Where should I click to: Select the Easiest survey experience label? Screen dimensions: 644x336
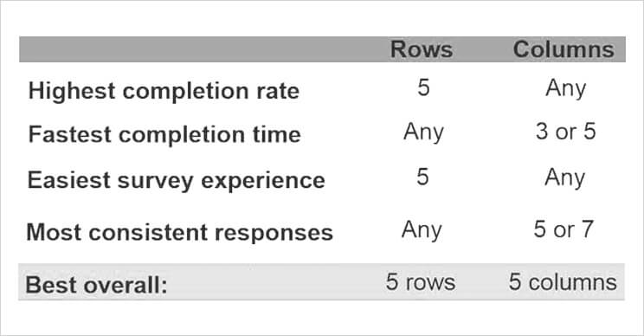177,181
